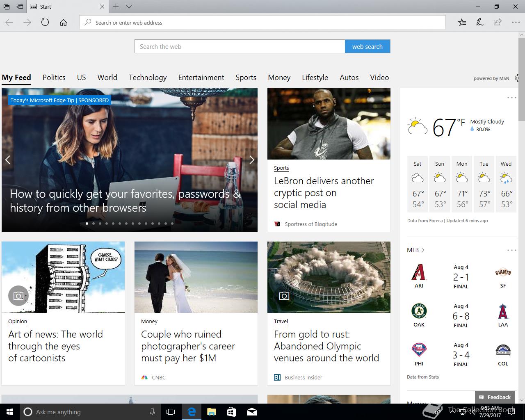Open Abandoned Olympic venues article
The height and width of the screenshot is (420, 525).
tap(326, 346)
